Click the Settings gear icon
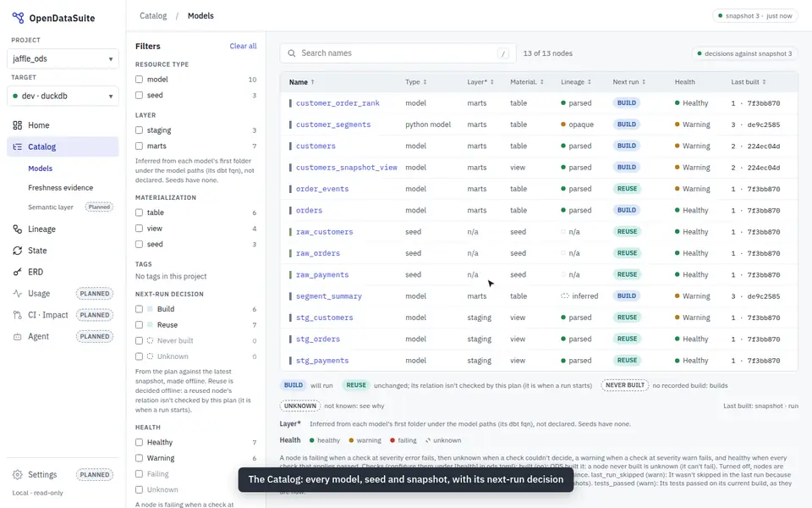The image size is (812, 508). (18, 475)
